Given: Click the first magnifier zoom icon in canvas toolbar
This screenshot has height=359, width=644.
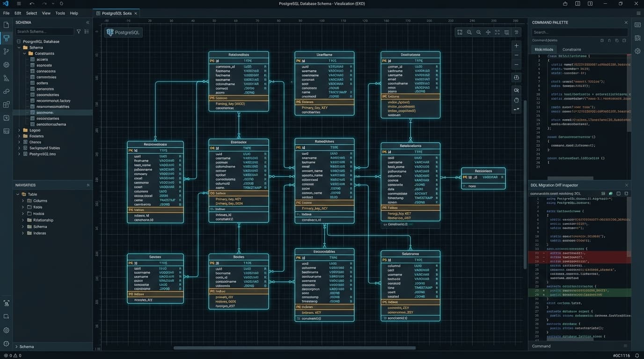Looking at the screenshot, I should tap(469, 32).
